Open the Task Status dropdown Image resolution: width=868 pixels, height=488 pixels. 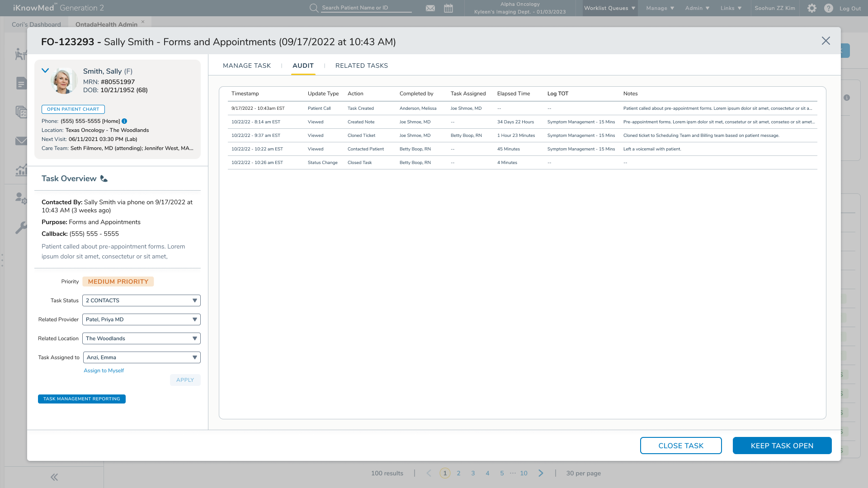coord(141,300)
